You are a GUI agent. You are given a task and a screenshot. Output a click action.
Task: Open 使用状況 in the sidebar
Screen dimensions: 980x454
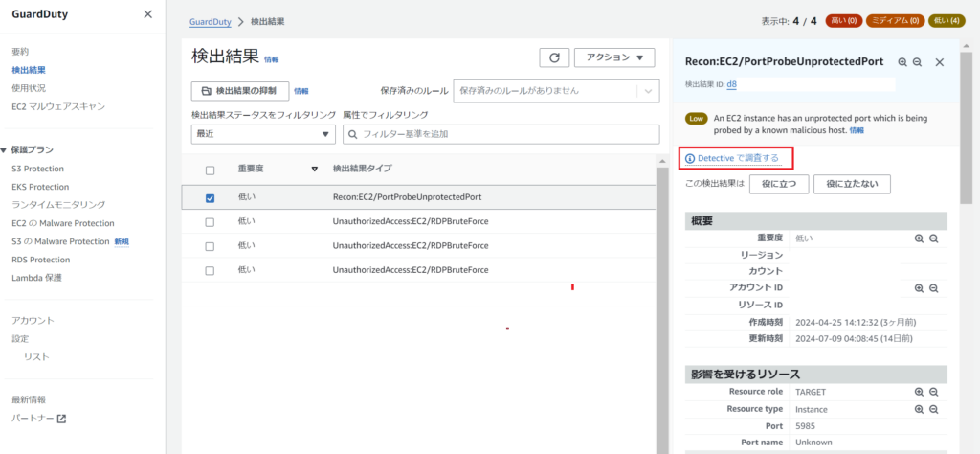(x=29, y=88)
